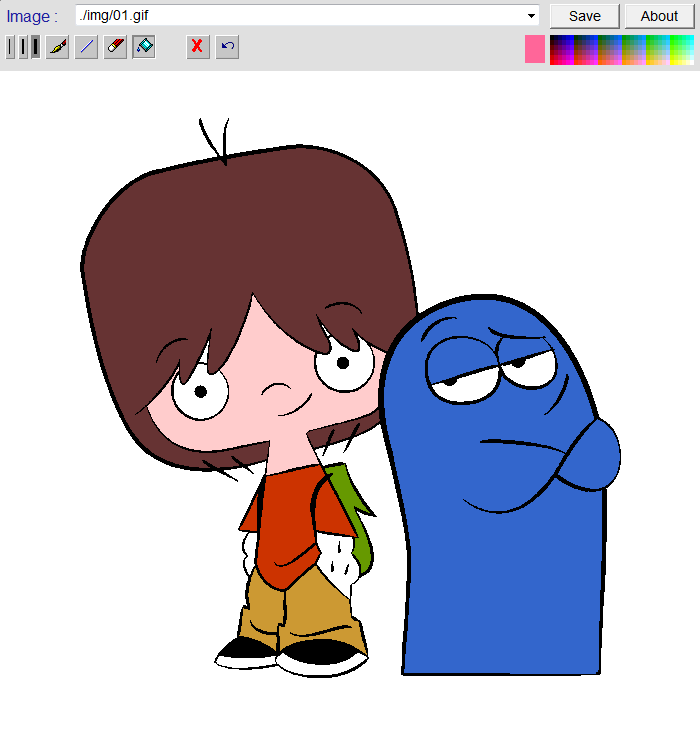This screenshot has height=737, width=700.
Task: Click the current pink color swatch
Action: [535, 49]
